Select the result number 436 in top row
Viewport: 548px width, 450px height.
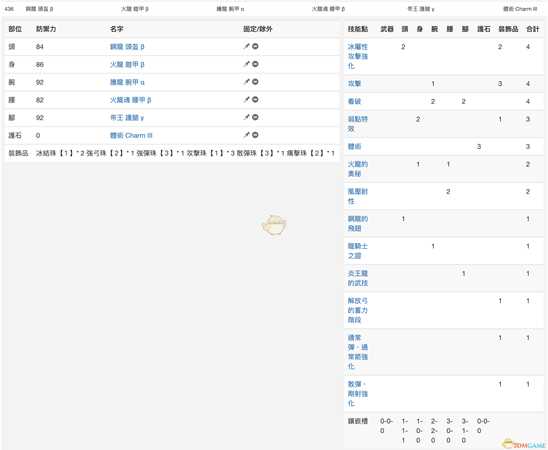[9, 9]
